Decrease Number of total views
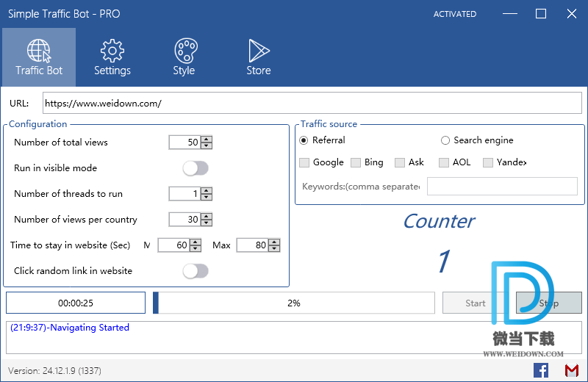 pyautogui.click(x=207, y=145)
